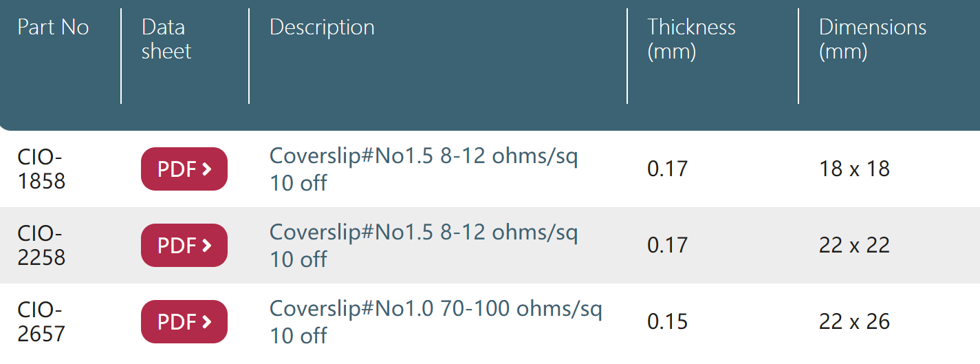Click the 18 x 18 dimensions cell
Image resolution: width=980 pixels, height=364 pixels.
(x=854, y=169)
